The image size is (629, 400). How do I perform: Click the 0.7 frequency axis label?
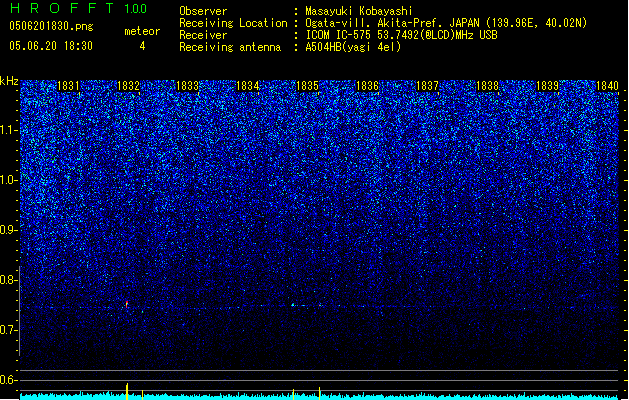[9, 330]
